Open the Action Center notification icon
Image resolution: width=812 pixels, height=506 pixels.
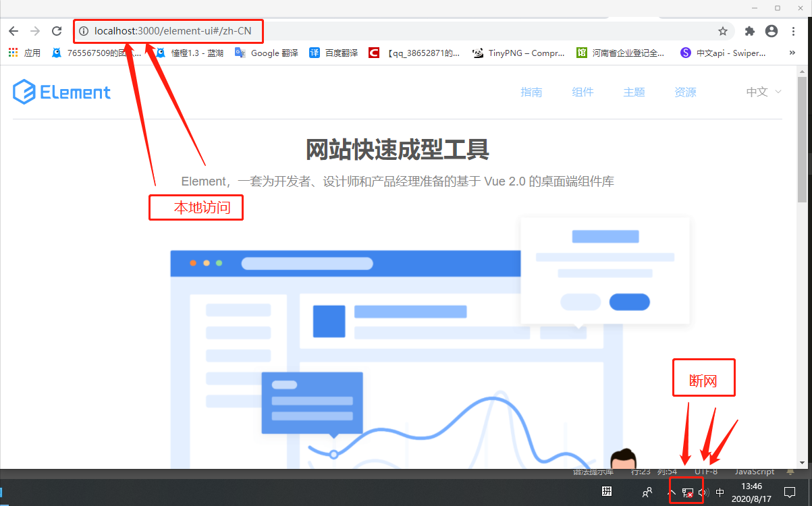(x=790, y=492)
